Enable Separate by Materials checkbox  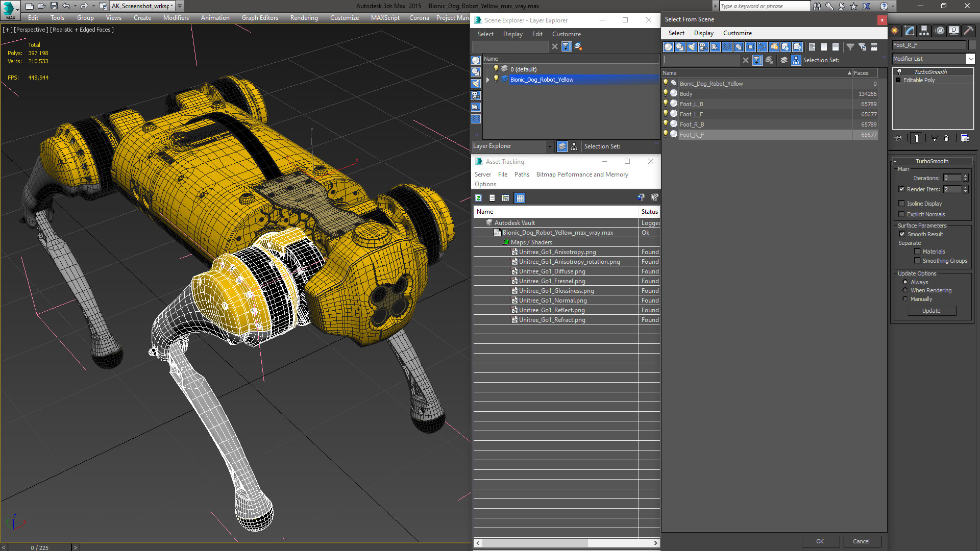pyautogui.click(x=917, y=252)
